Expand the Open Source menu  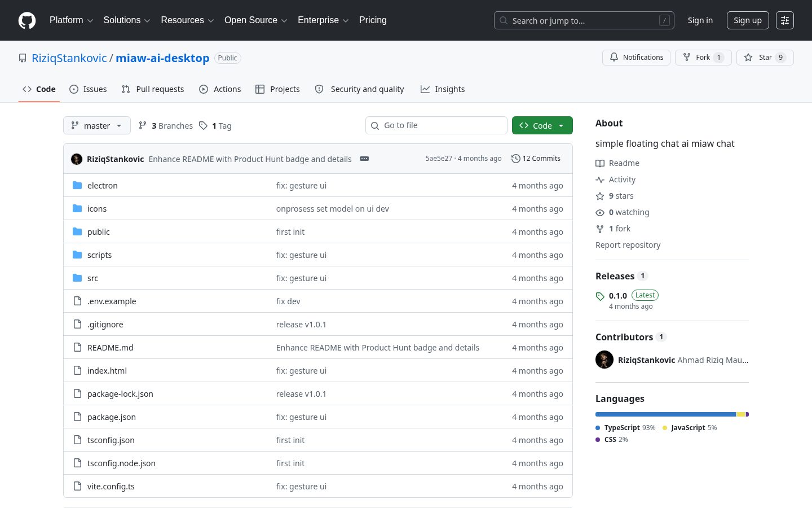pyautogui.click(x=256, y=20)
